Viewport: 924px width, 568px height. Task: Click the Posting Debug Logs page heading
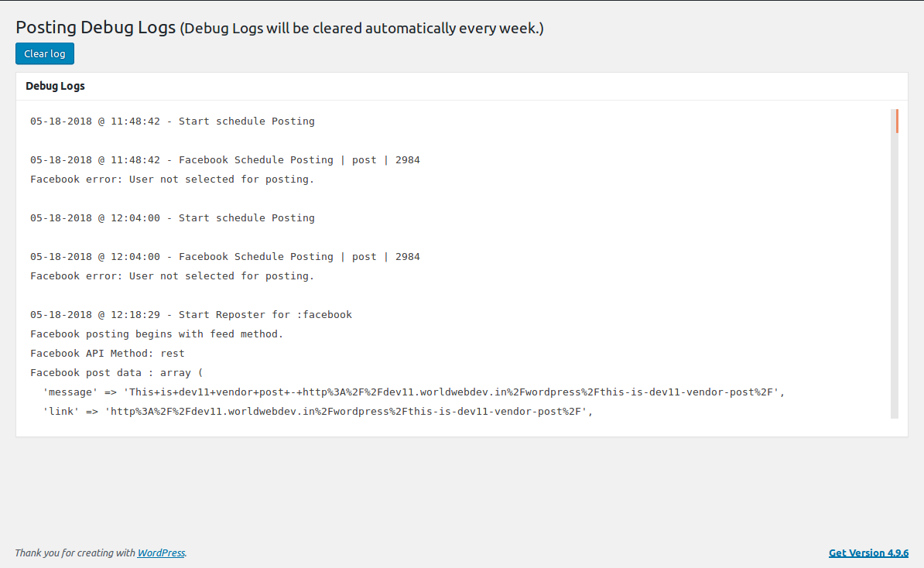click(x=97, y=28)
